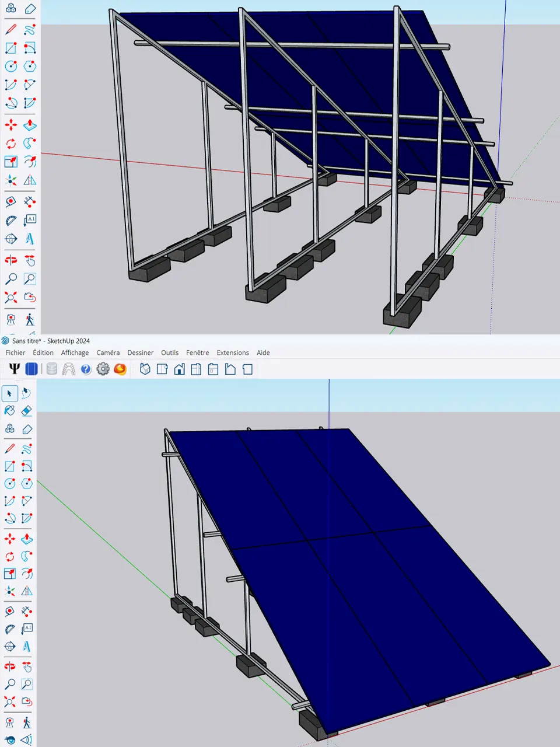Screen dimensions: 560x747
Task: Open the gear settings icon in toolbar
Action: click(x=103, y=369)
